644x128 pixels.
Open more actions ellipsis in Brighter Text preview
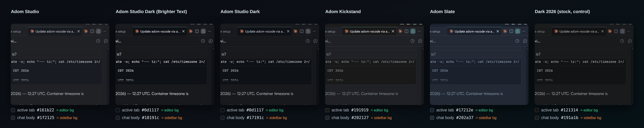210,31
